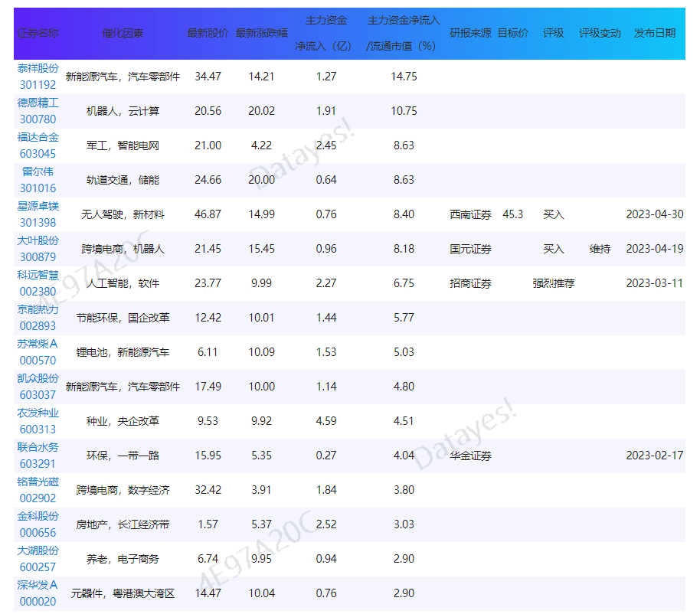
Task: Open the 深华发A 000020 stock link
Action: coord(38,593)
